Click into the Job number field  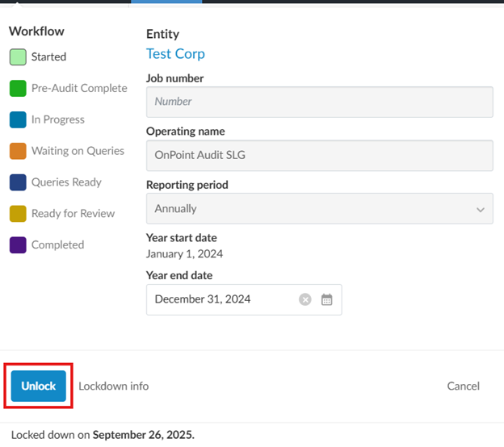pos(319,102)
